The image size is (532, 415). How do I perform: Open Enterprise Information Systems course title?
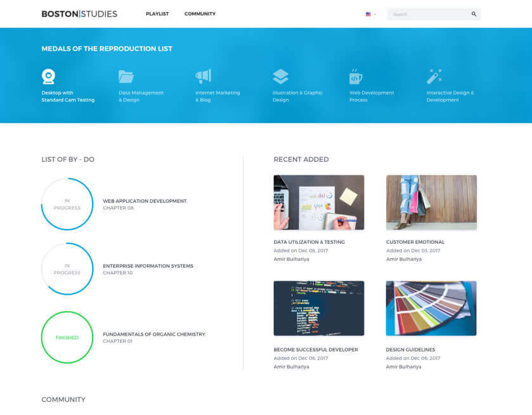pos(148,266)
